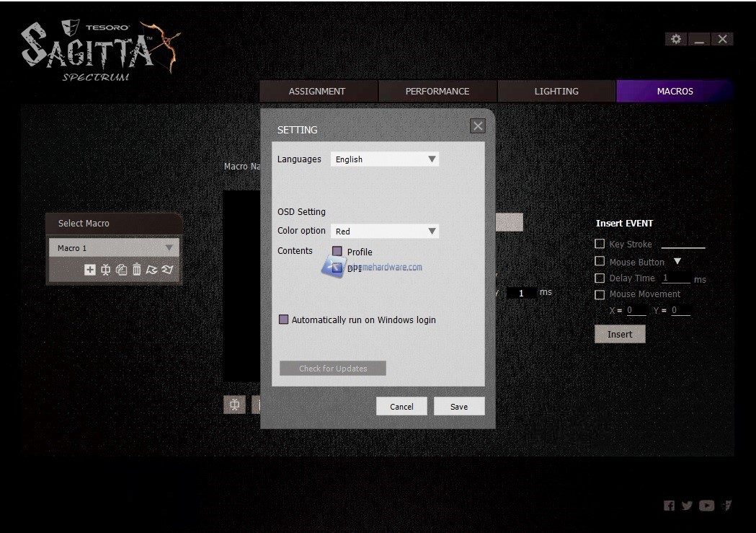The image size is (756, 533).
Task: Click the rename macro icon
Action: click(105, 270)
